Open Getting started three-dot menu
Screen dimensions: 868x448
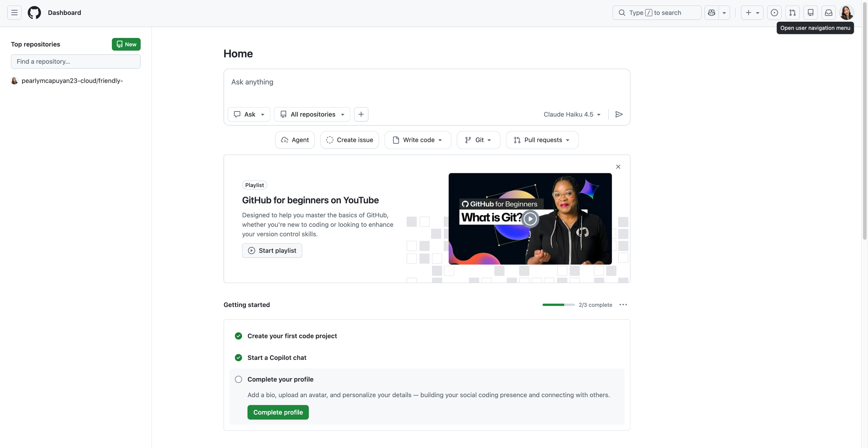(623, 305)
